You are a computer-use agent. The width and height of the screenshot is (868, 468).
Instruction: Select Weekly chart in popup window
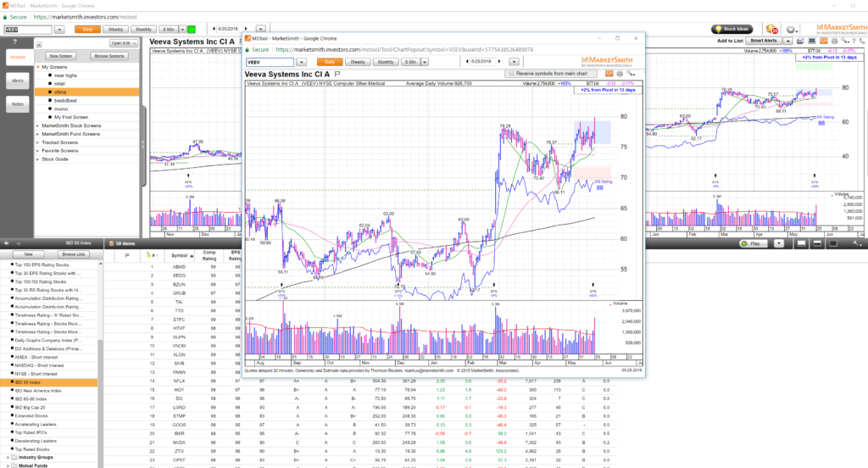pos(358,62)
